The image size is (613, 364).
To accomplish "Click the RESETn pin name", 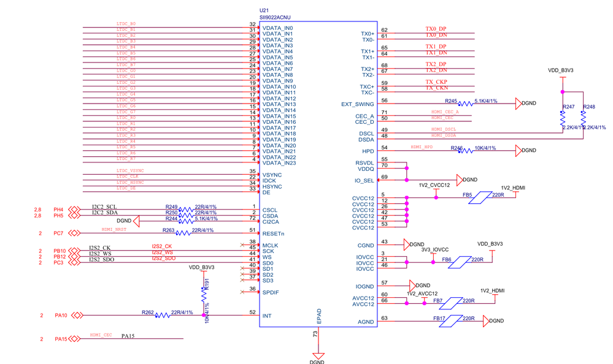I will 273,233.
